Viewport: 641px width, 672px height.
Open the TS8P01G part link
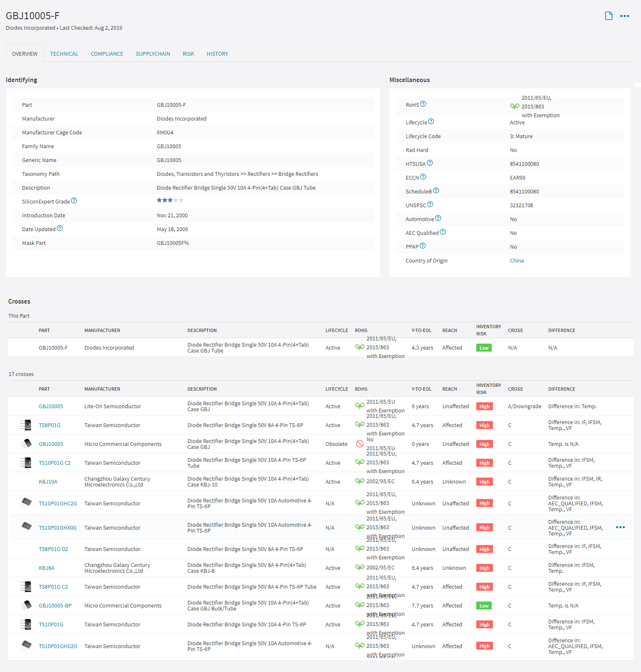point(49,425)
